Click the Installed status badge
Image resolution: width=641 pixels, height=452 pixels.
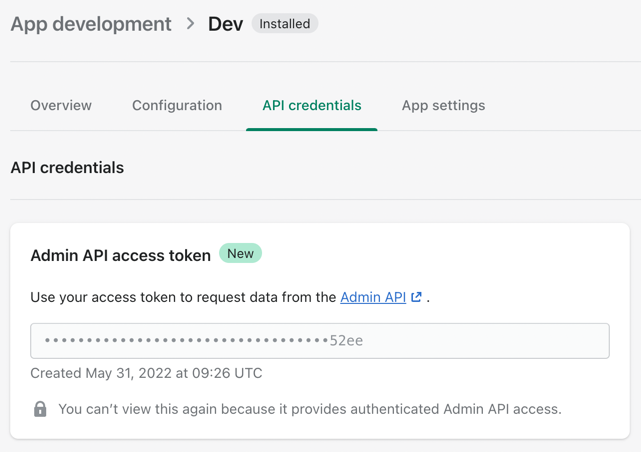pos(285,23)
